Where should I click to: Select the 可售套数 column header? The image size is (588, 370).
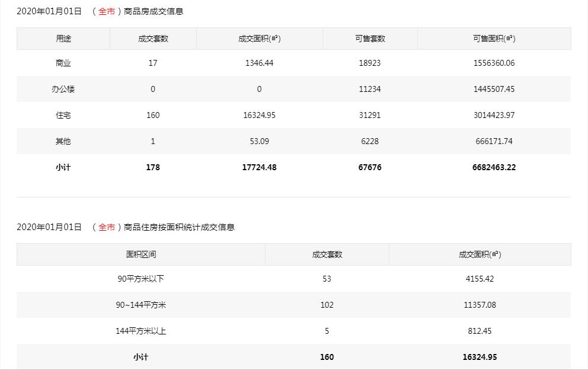[370, 39]
